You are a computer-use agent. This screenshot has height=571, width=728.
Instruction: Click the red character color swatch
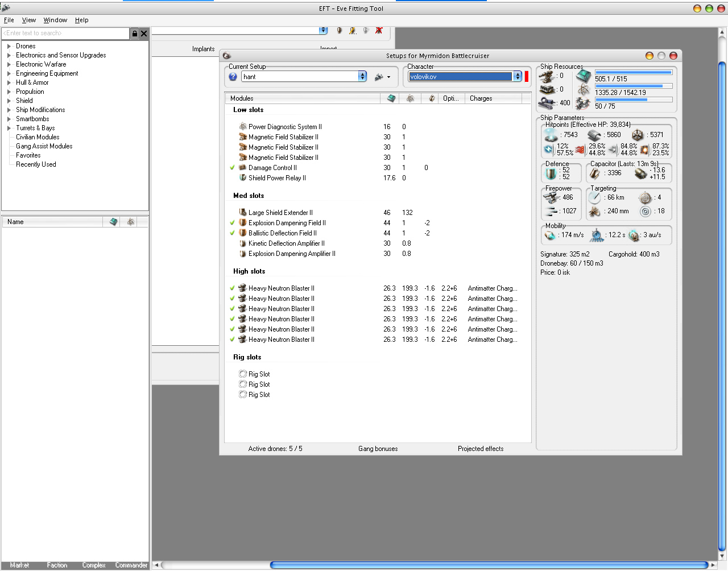pyautogui.click(x=527, y=77)
